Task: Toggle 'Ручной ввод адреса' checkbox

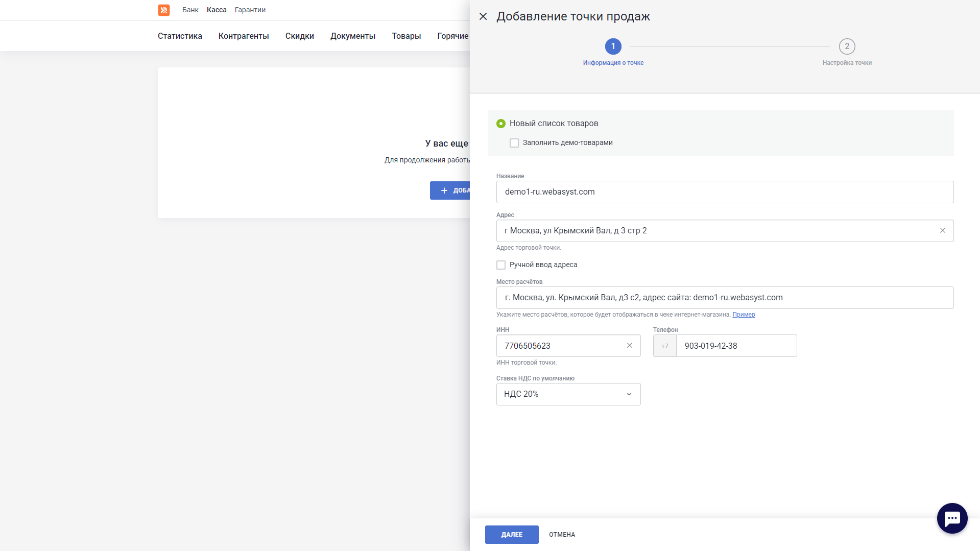Action: coord(501,265)
